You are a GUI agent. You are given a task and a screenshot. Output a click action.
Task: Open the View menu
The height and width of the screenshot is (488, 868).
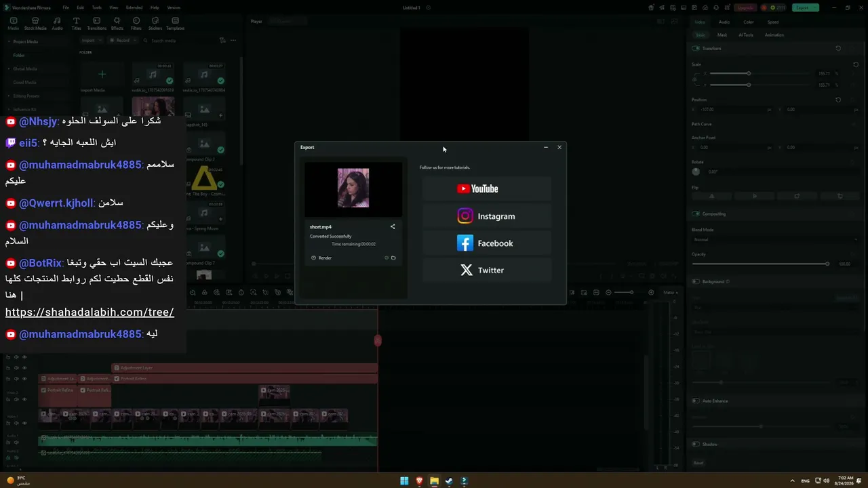click(113, 7)
